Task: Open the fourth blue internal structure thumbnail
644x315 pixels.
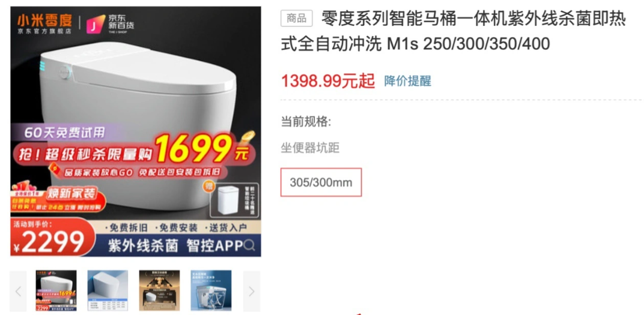Action: 211,290
